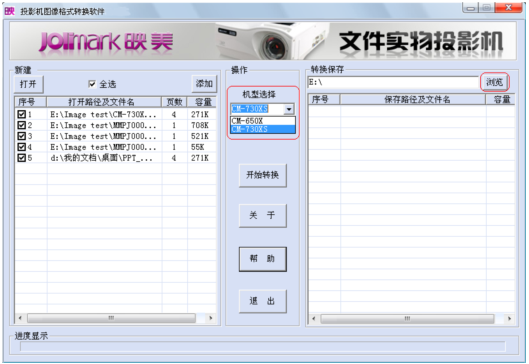Click the 521K size cell
The height and width of the screenshot is (364, 529).
[200, 136]
